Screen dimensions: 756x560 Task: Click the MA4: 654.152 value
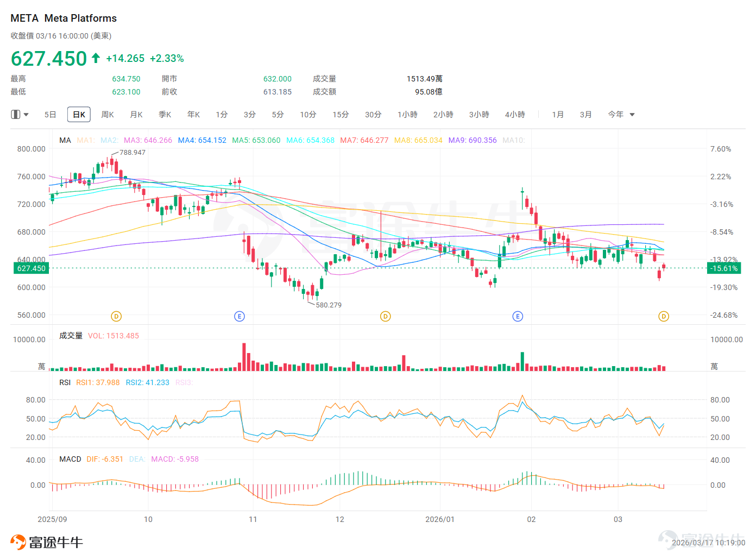[x=202, y=140]
